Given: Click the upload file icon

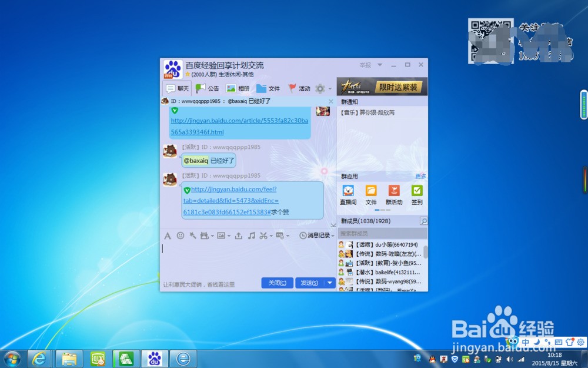Looking at the screenshot, I should pyautogui.click(x=239, y=236).
